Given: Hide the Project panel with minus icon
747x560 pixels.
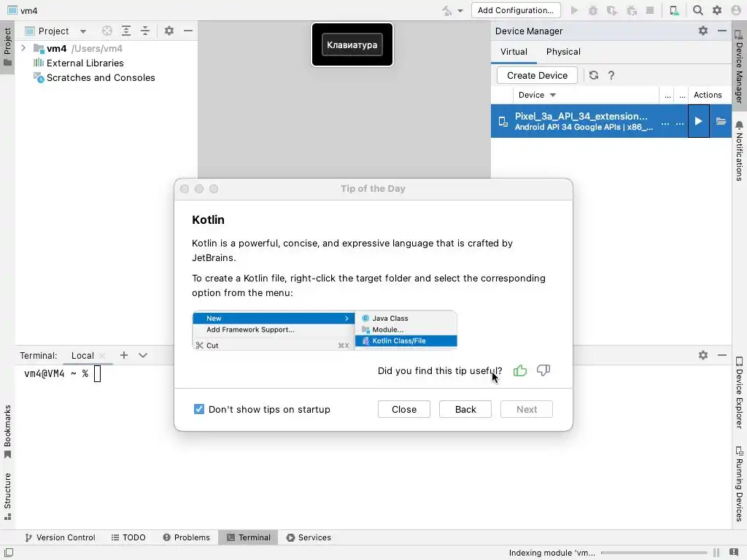Looking at the screenshot, I should 188,31.
